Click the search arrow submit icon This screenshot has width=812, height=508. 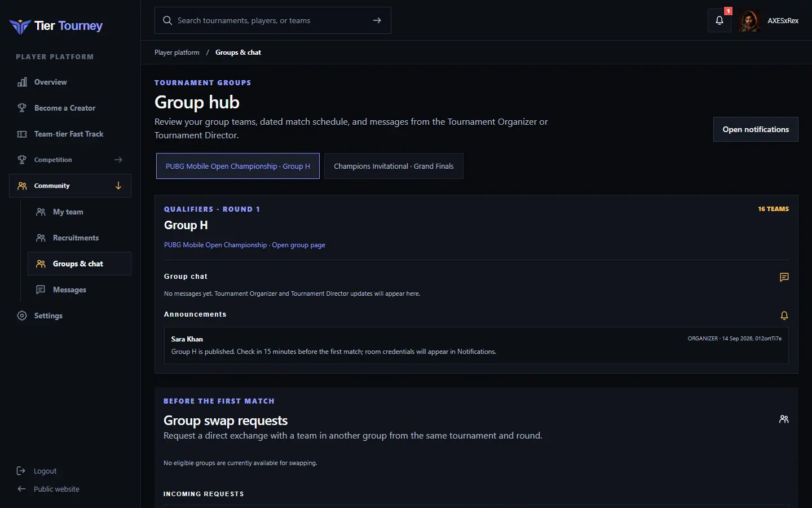tap(377, 20)
